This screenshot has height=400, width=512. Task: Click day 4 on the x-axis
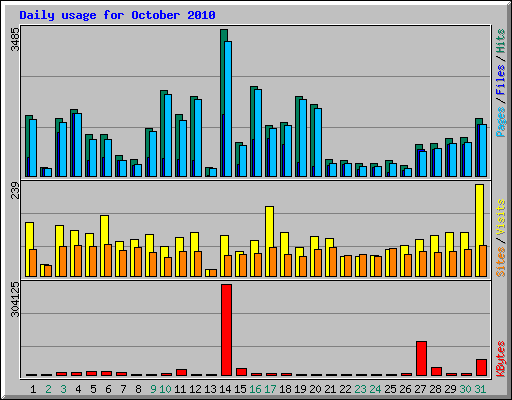click(78, 389)
